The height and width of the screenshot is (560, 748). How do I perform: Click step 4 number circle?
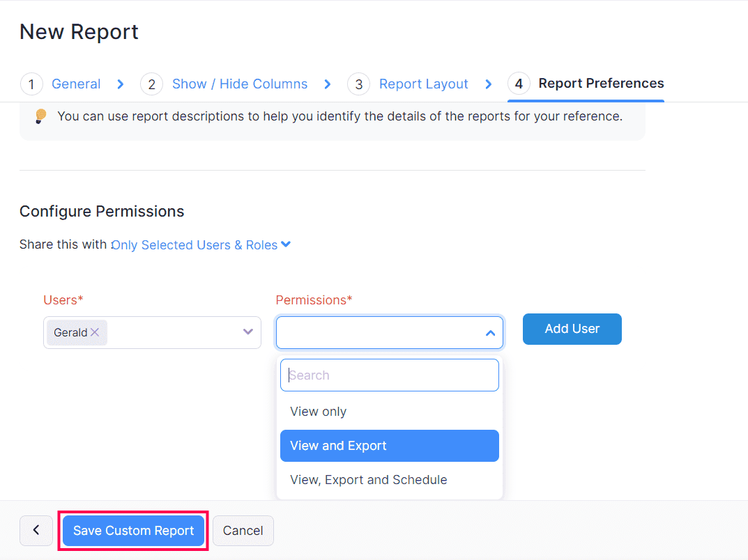coord(519,84)
